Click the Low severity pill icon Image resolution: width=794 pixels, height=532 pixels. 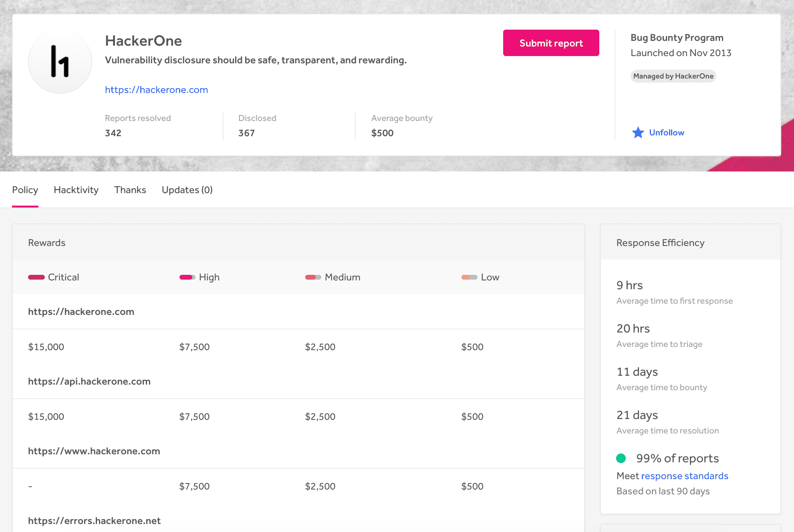coord(469,277)
